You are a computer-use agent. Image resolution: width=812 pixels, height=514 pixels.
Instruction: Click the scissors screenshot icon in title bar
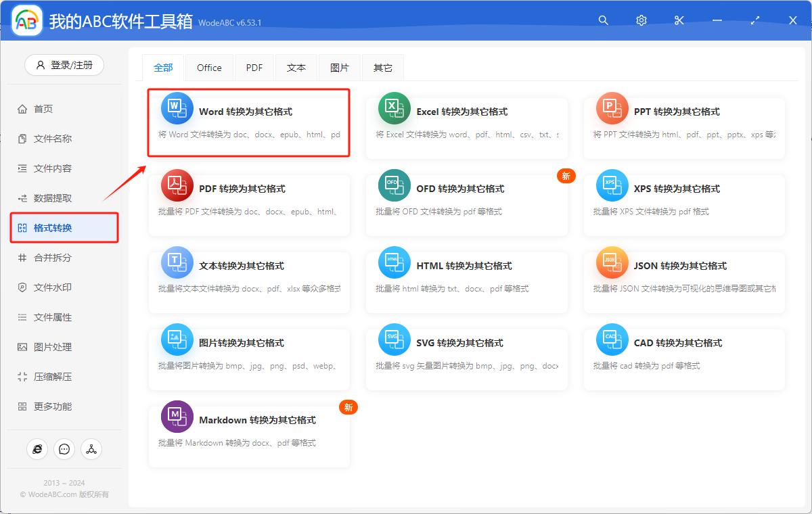[x=679, y=20]
